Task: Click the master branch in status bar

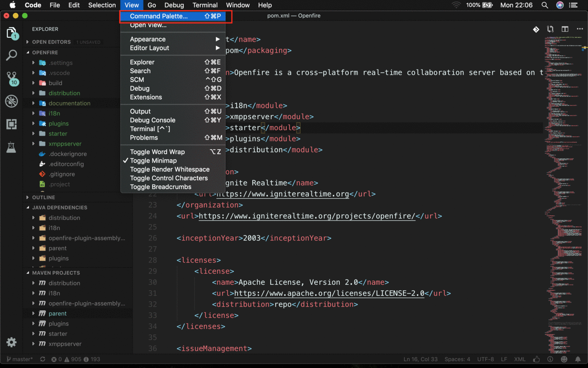Action: [20, 359]
